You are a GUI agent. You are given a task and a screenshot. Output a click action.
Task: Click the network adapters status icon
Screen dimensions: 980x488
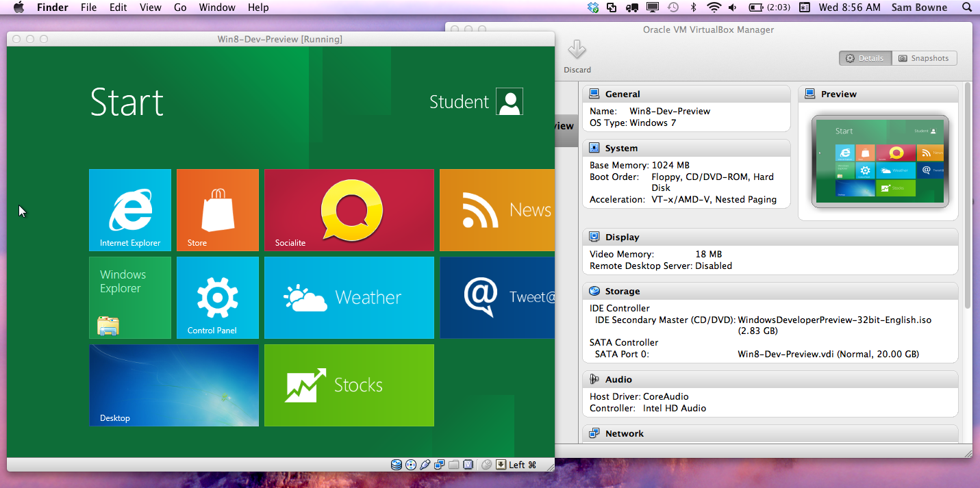point(440,465)
